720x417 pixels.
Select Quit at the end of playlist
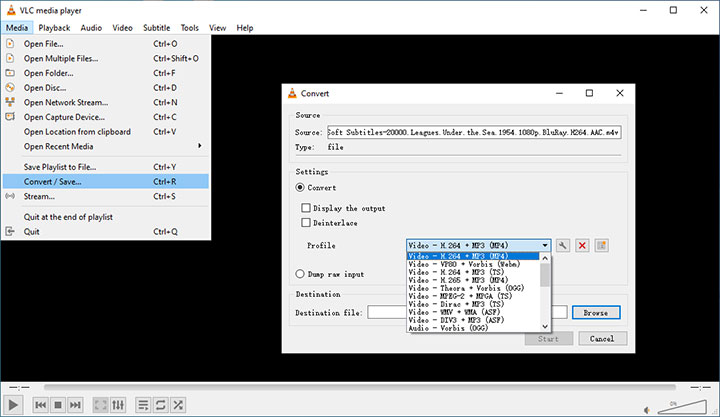[x=106, y=217]
